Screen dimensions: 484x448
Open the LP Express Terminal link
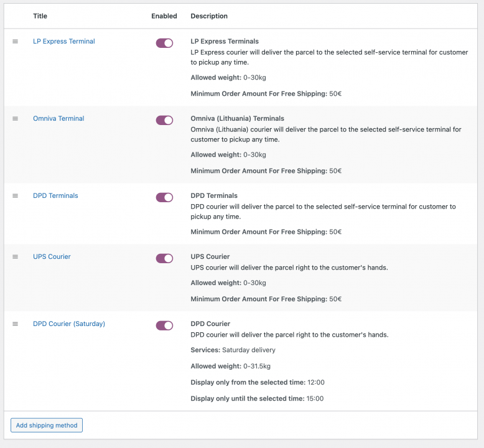tap(63, 42)
